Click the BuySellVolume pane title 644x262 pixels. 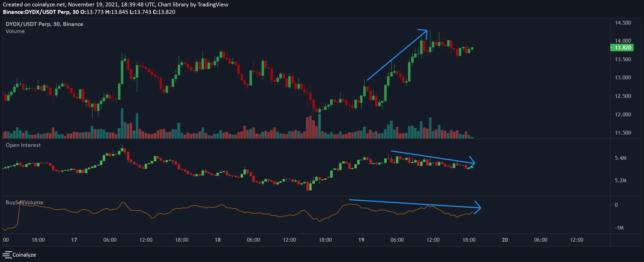(25, 203)
